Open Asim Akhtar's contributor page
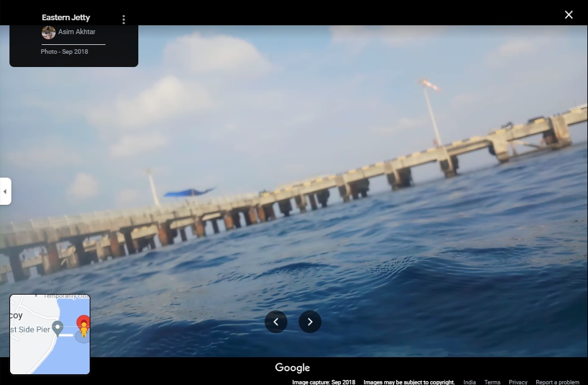 pyautogui.click(x=78, y=32)
